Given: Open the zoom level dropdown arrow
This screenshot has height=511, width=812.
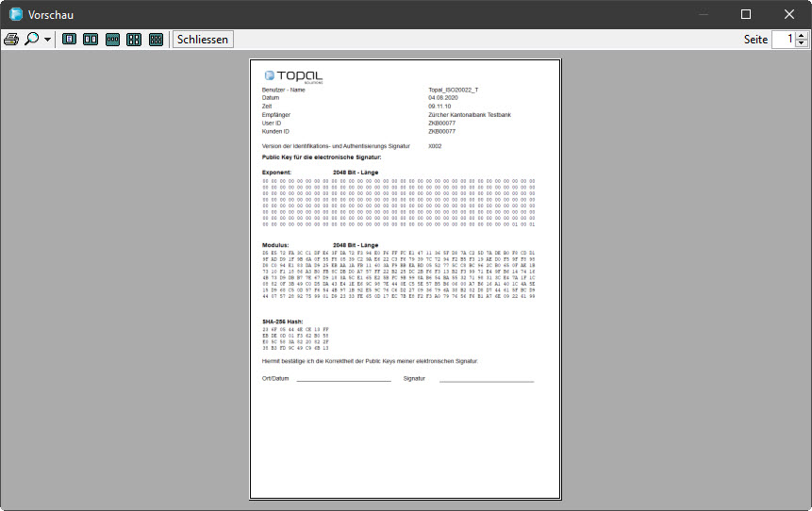Looking at the screenshot, I should tap(47, 40).
